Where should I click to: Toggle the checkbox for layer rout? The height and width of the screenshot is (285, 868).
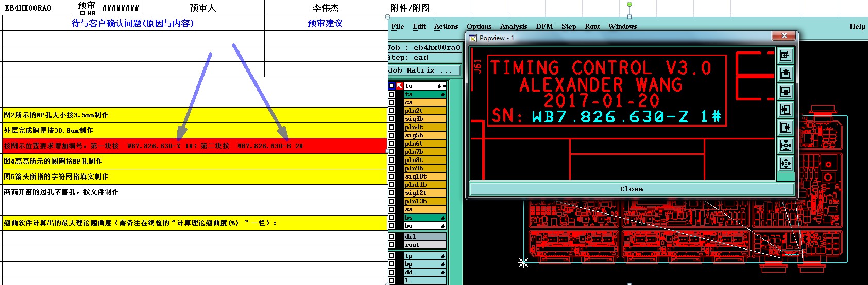point(392,245)
